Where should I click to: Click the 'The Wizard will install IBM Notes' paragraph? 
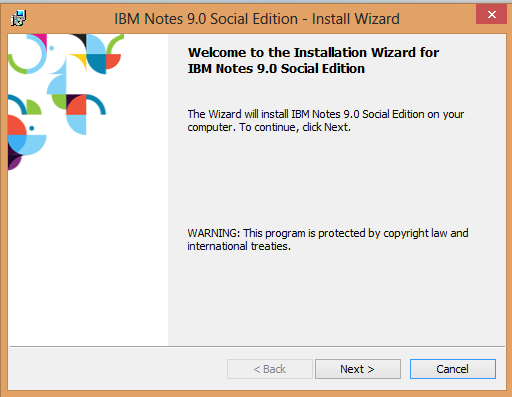(x=325, y=120)
